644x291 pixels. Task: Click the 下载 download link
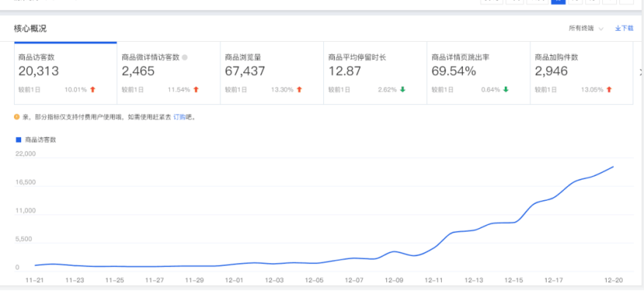point(627,29)
